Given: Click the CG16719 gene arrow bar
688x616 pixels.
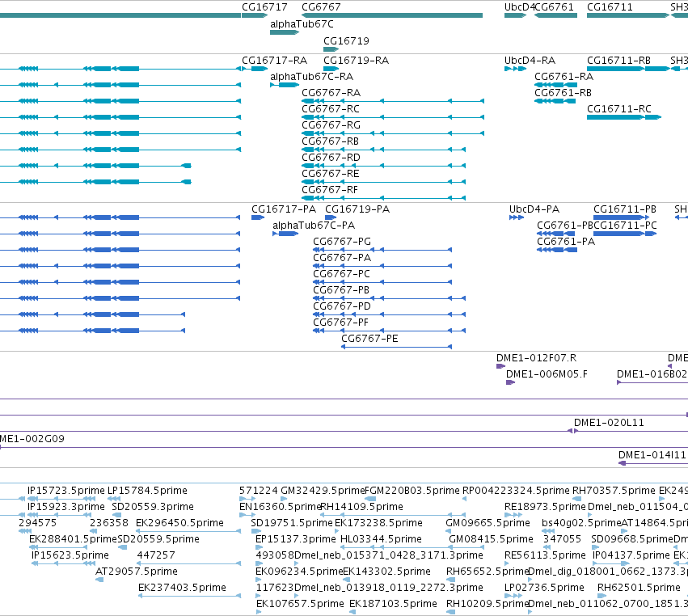Looking at the screenshot, I should pyautogui.click(x=331, y=49).
